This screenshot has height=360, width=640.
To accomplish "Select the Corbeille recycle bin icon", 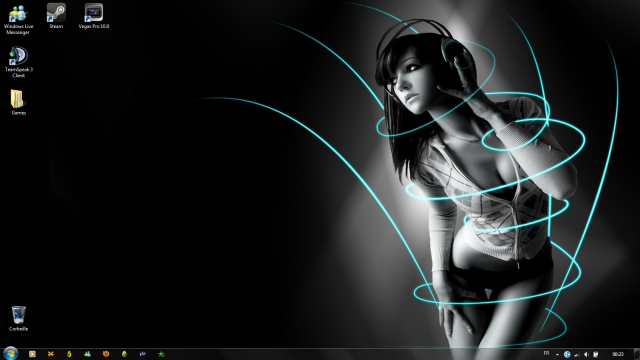I will coord(18,318).
